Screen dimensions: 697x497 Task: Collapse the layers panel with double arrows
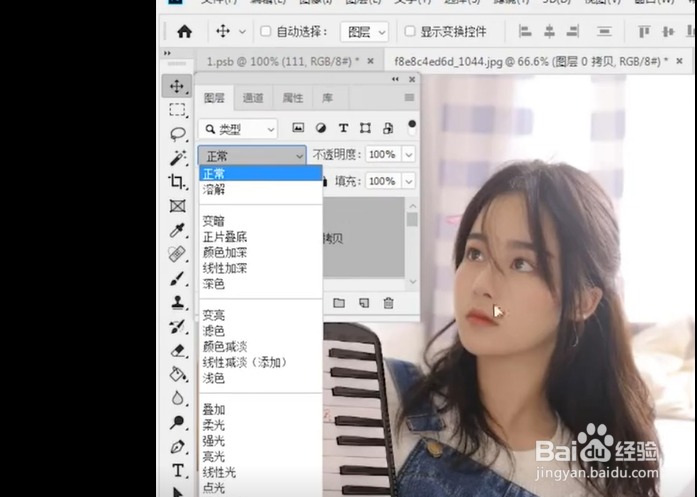(x=395, y=79)
